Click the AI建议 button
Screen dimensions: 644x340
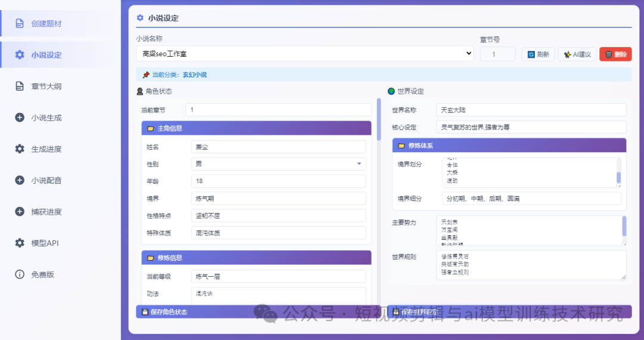(x=577, y=54)
